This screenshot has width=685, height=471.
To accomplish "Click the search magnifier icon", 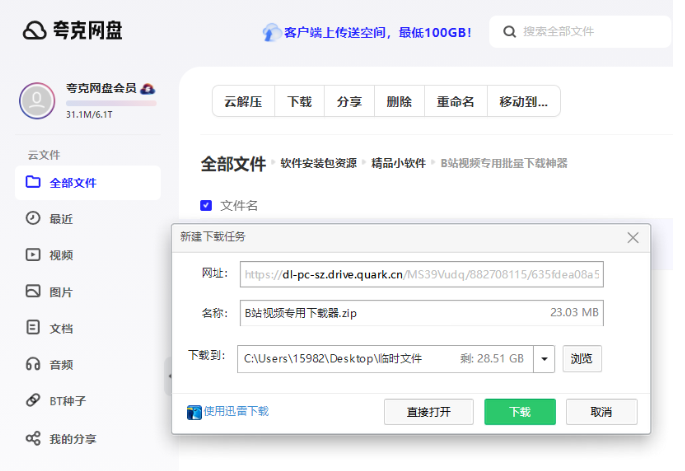I will [x=509, y=31].
